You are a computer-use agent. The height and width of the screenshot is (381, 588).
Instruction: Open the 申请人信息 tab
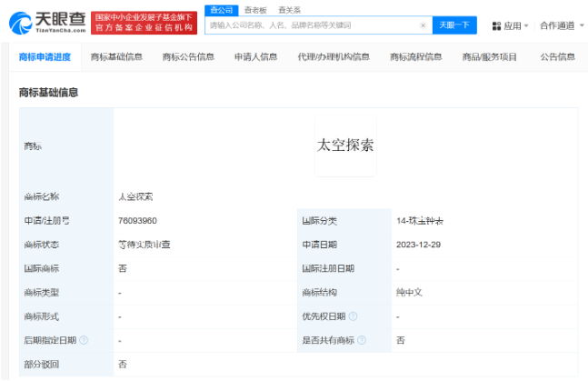click(255, 57)
